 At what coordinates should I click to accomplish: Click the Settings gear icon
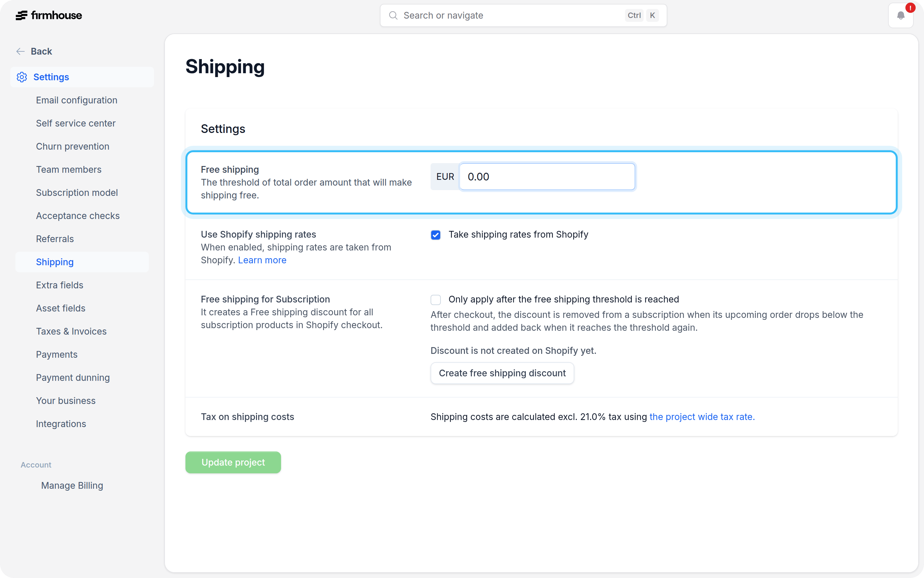22,77
